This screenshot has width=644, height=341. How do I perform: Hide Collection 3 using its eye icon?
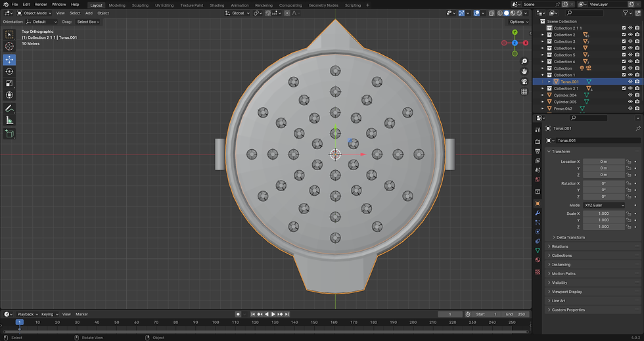(x=630, y=41)
